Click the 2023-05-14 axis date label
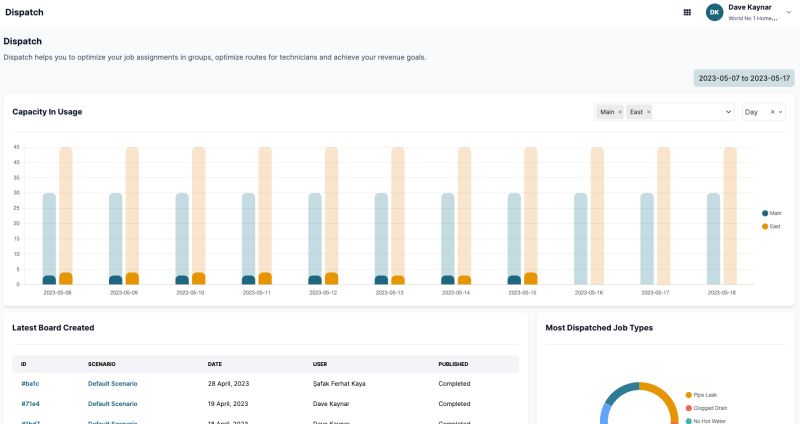This screenshot has height=424, width=800. click(456, 293)
